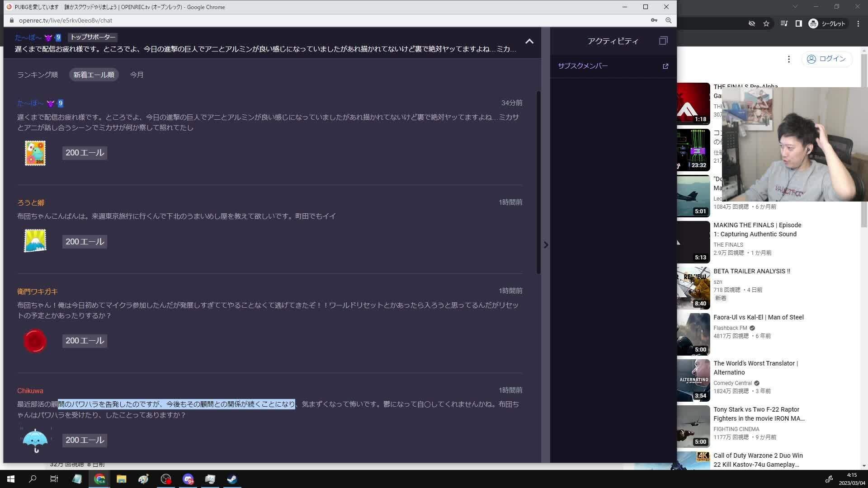Click the Comedy Central channel name

pos(732,383)
